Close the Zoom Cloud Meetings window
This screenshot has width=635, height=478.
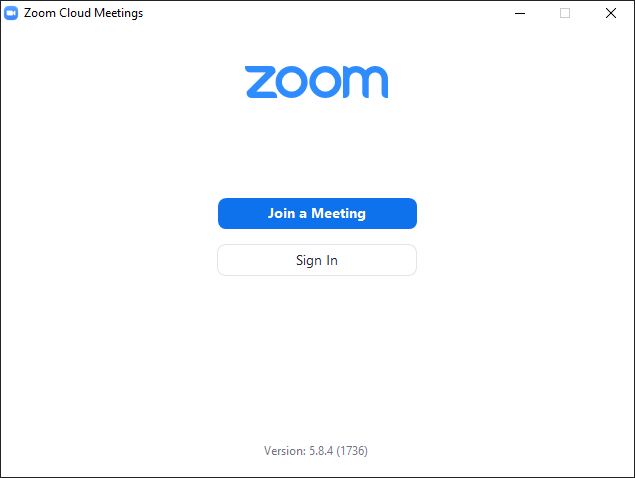(611, 13)
